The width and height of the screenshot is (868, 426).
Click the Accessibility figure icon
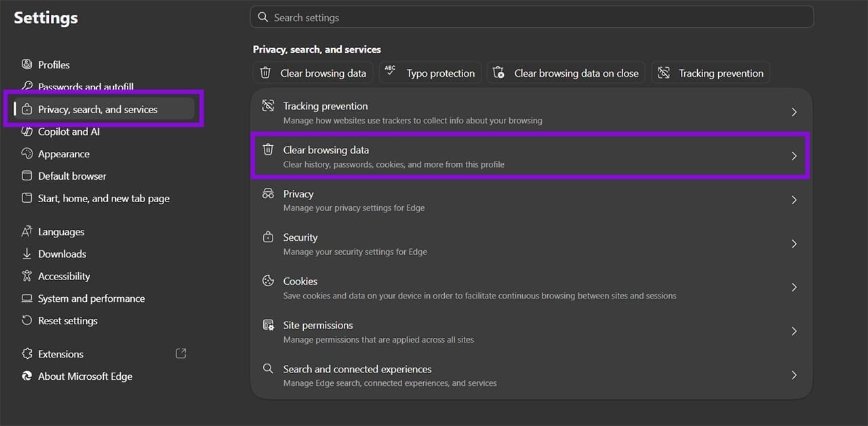pos(27,276)
